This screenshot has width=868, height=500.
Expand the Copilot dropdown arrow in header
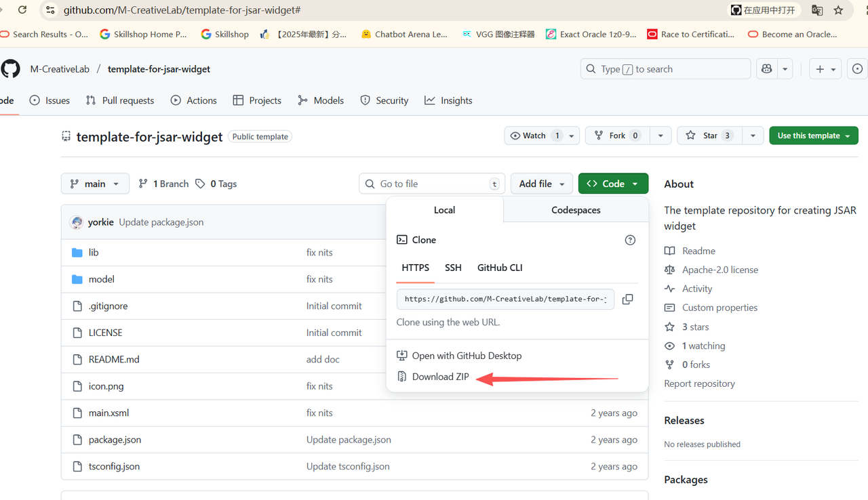pos(785,69)
